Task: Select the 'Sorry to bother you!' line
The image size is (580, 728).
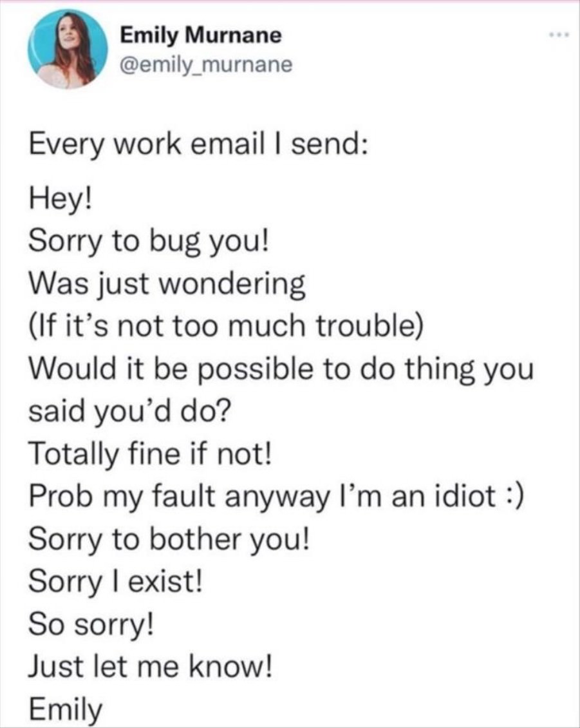Action: (169, 539)
